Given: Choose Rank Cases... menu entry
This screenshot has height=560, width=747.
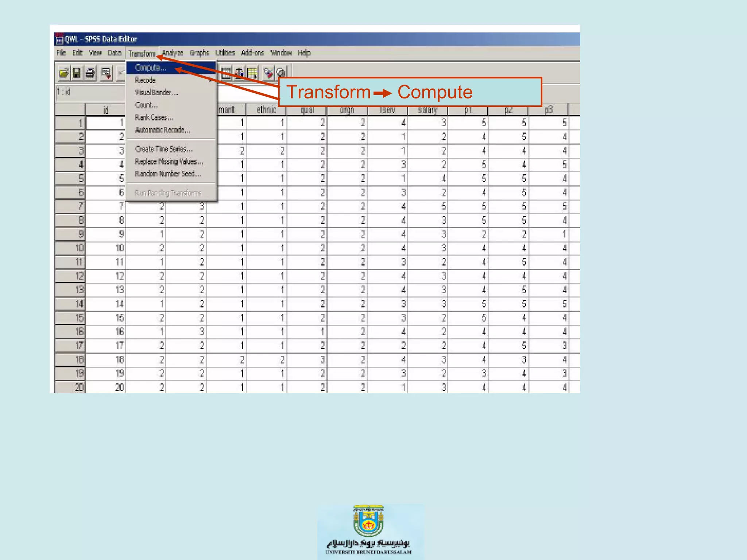Looking at the screenshot, I should point(171,117).
